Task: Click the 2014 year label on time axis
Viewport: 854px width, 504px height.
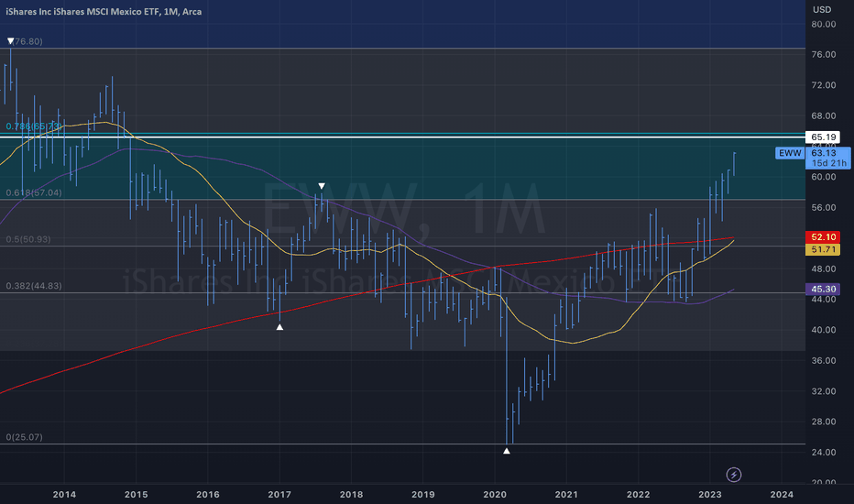Action: (64, 494)
